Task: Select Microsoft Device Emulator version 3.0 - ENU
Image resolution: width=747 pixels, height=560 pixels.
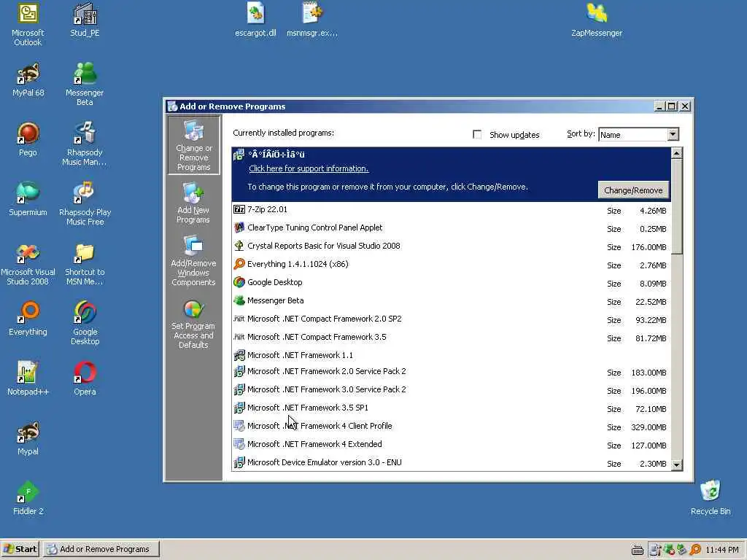Action: point(451,462)
